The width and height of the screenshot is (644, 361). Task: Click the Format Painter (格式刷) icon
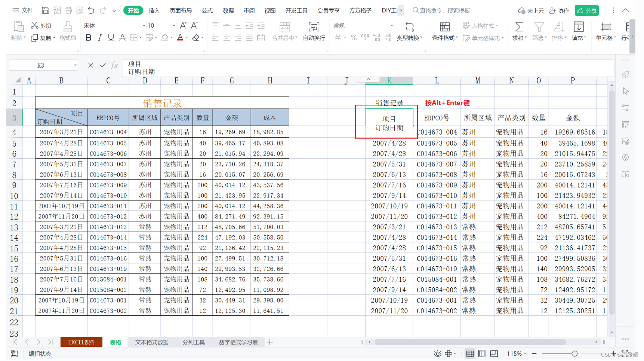tap(68, 27)
